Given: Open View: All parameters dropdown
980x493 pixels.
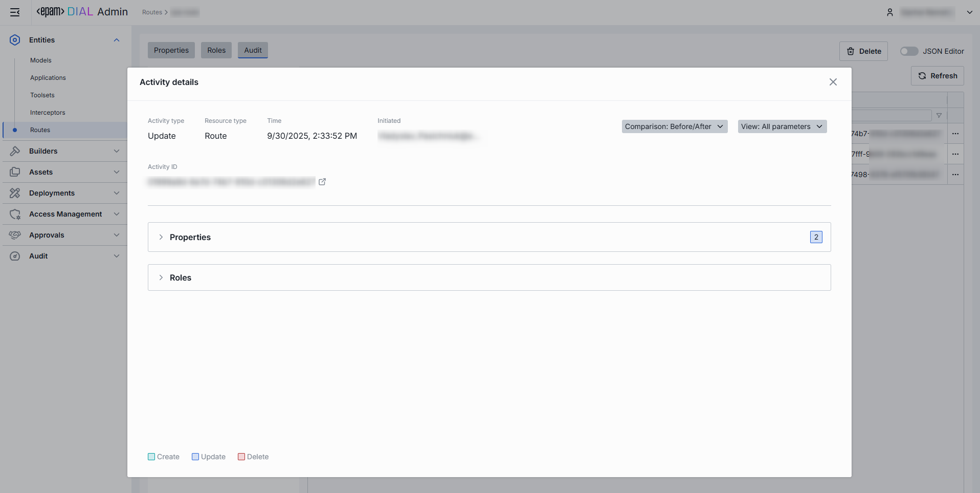Looking at the screenshot, I should (x=782, y=126).
